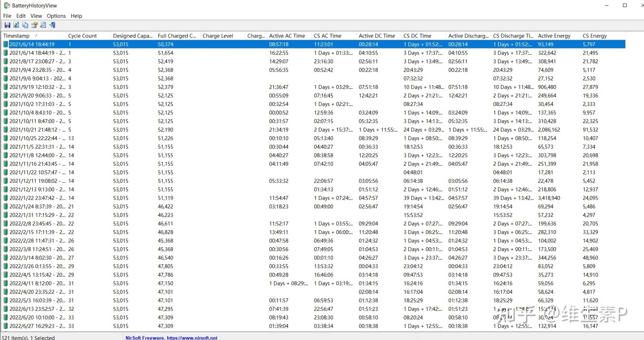Sort by the Designed Capa... column header
Screen dimensions: 644x340
pos(133,36)
